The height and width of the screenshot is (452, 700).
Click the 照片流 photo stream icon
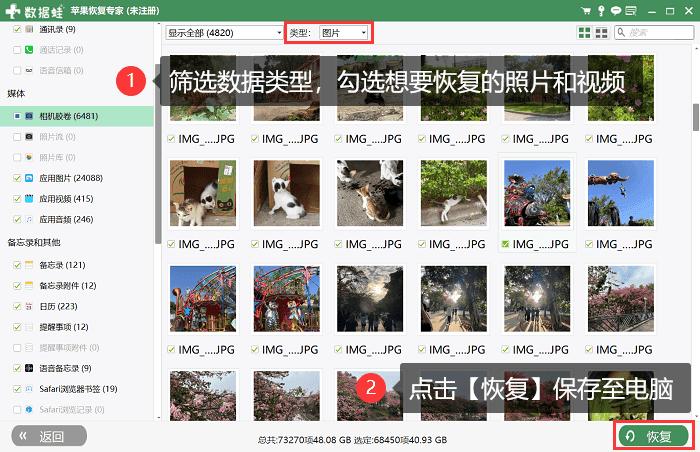click(x=29, y=136)
